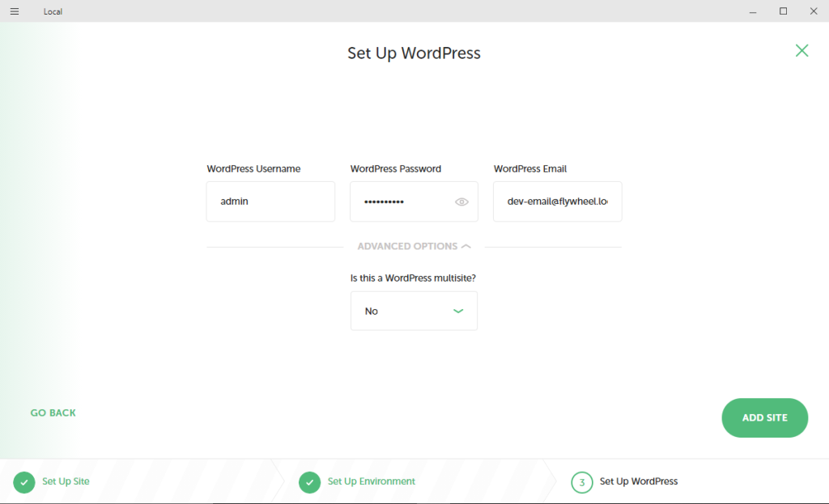
Task: Maximize the Local window
Action: (784, 11)
